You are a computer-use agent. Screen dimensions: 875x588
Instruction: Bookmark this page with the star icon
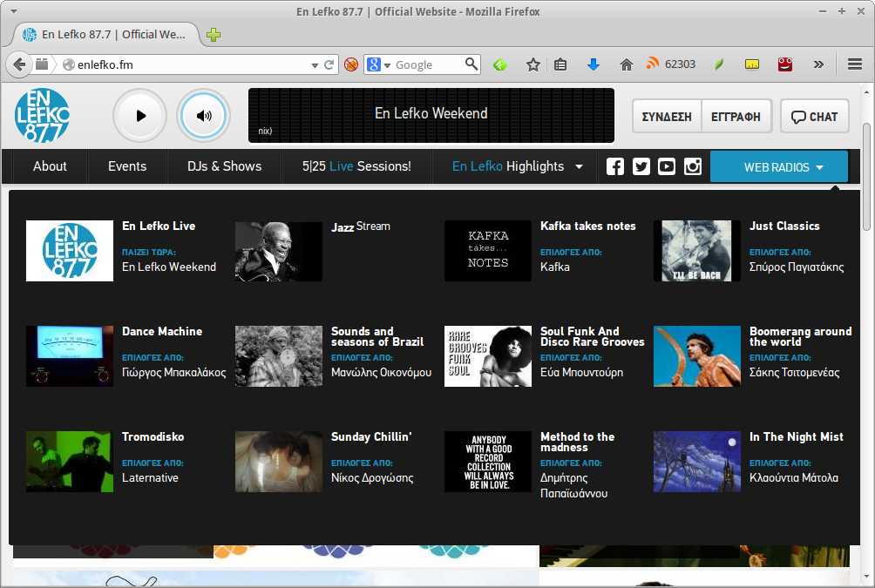click(532, 64)
